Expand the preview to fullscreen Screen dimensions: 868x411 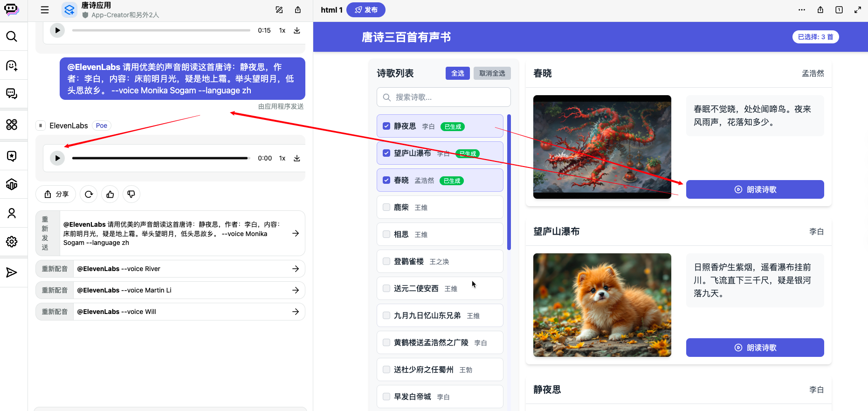click(858, 10)
